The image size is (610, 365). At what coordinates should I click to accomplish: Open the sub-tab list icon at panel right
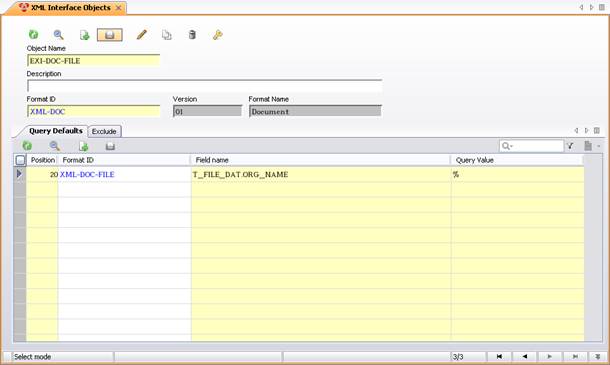coord(597,130)
